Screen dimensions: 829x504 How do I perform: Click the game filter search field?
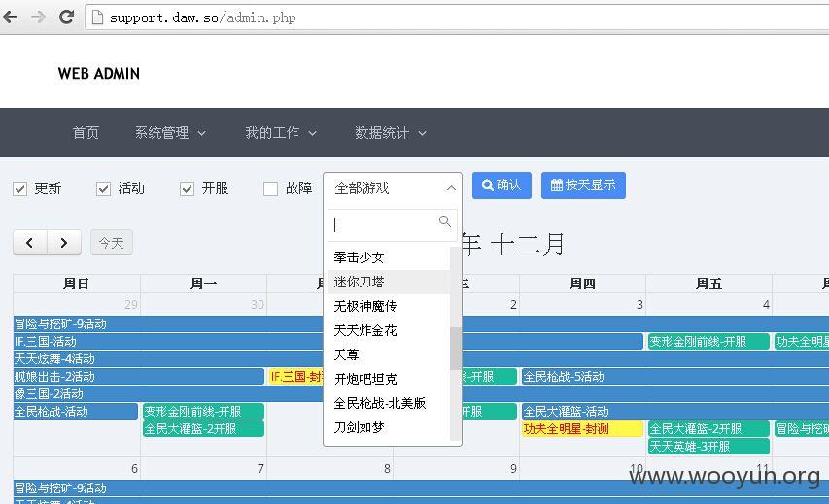tap(393, 225)
